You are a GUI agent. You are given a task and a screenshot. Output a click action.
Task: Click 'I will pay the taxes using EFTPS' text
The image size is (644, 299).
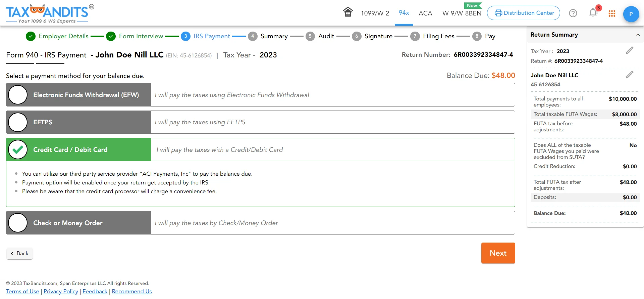point(200,122)
